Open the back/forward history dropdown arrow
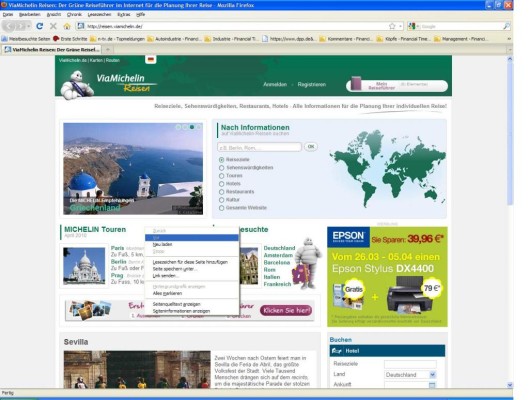Image resolution: width=529 pixels, height=400 pixels. click(x=29, y=26)
